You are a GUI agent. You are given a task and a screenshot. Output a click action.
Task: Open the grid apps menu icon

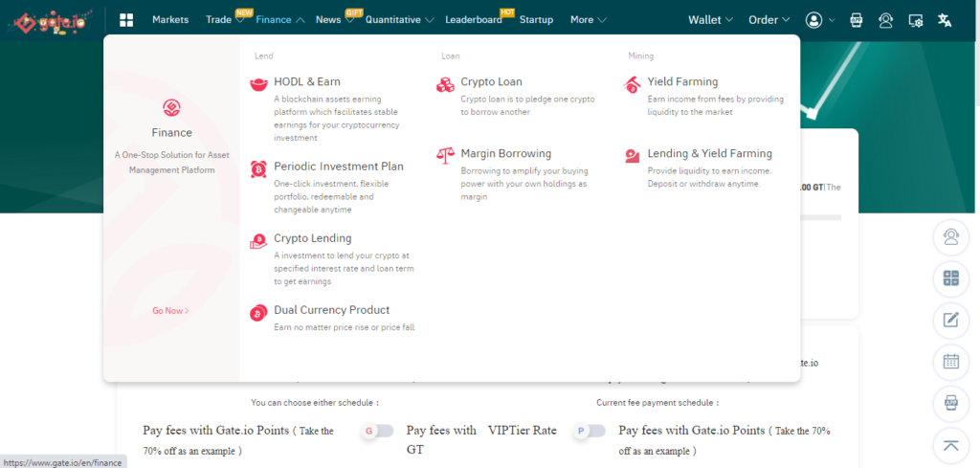(x=126, y=20)
